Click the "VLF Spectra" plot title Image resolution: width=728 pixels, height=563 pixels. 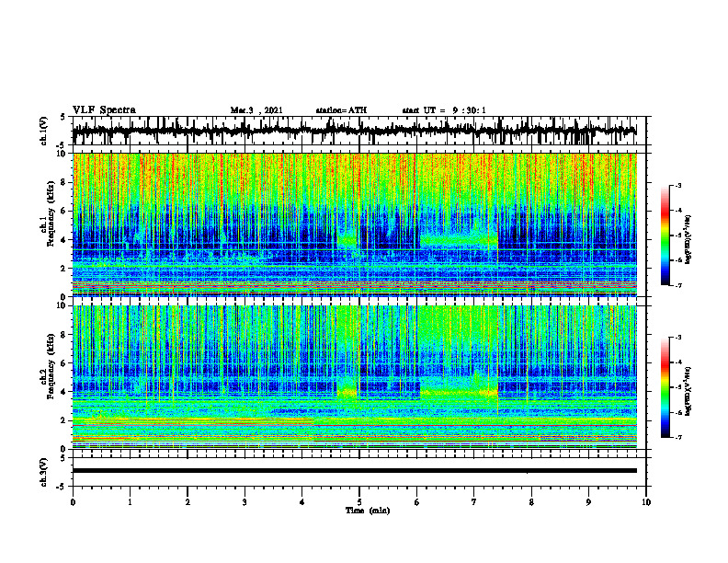[104, 110]
